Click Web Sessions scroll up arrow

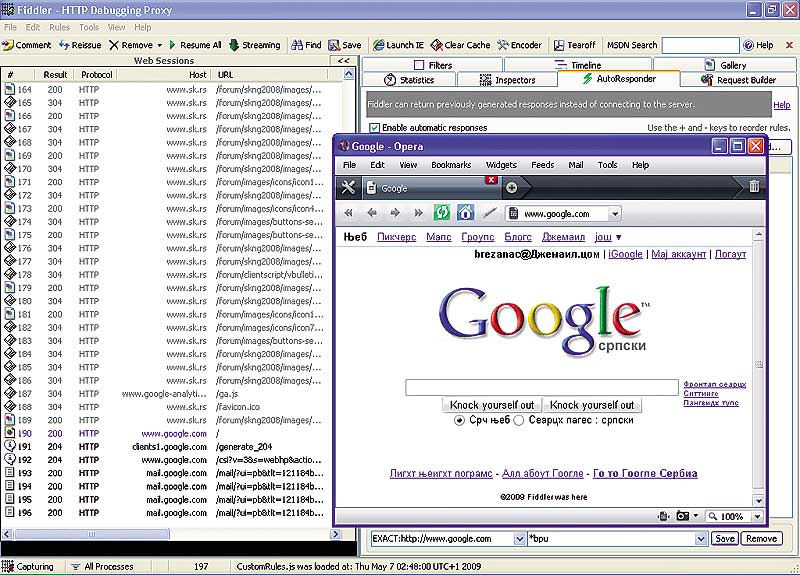coord(348,74)
